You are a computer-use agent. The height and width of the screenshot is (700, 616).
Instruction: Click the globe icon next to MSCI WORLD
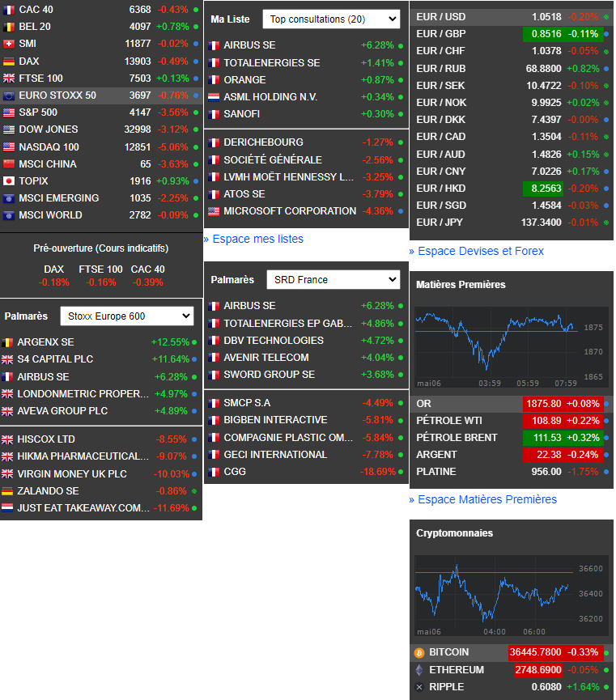[x=9, y=215]
